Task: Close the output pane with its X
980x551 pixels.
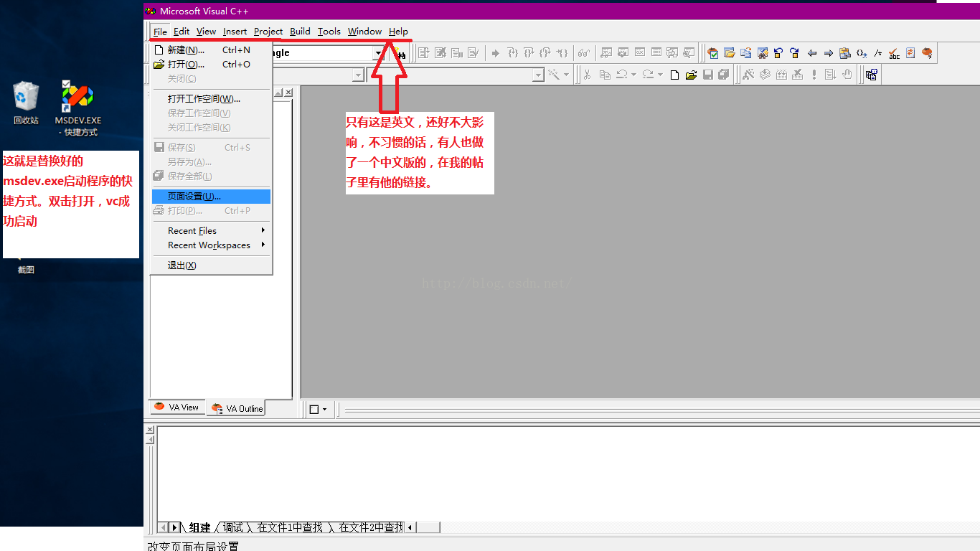Action: coord(150,430)
